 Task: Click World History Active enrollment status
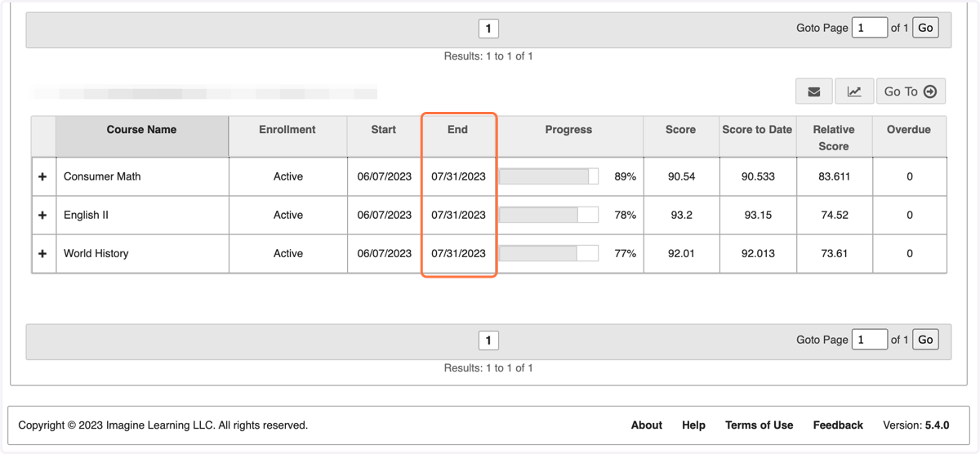(288, 253)
